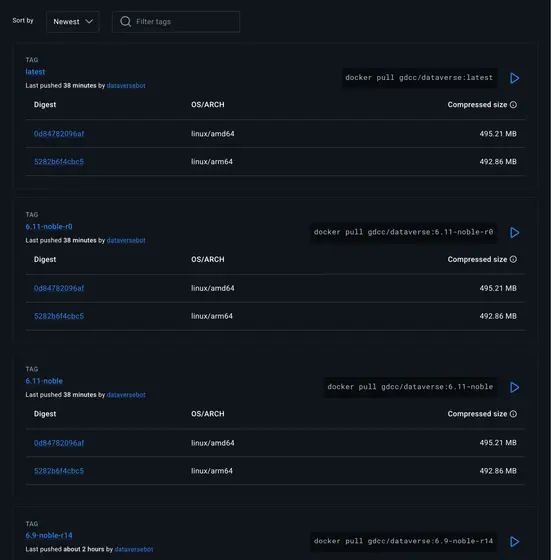The width and height of the screenshot is (551, 560).
Task: Select 492.86 MB size in 6.11-noble section
Action: pyautogui.click(x=498, y=471)
